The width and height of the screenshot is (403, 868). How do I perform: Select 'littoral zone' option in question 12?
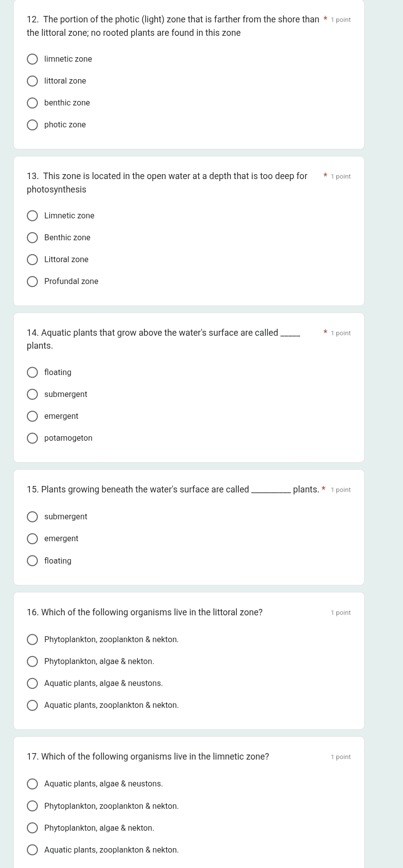(32, 82)
